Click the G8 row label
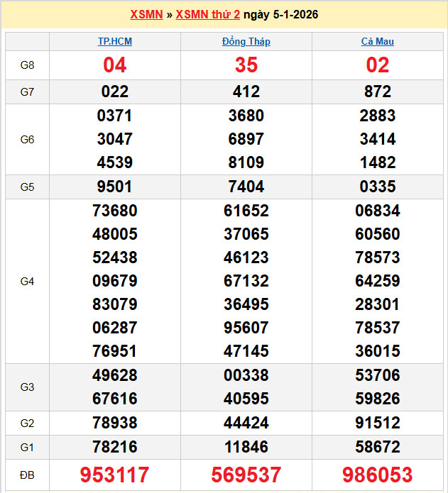The image size is (448, 493). coord(27,65)
